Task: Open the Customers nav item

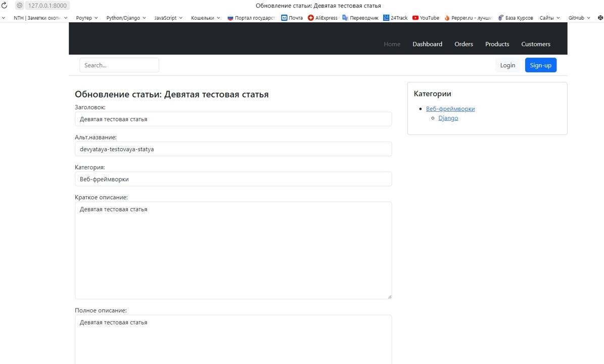Action: coord(535,44)
